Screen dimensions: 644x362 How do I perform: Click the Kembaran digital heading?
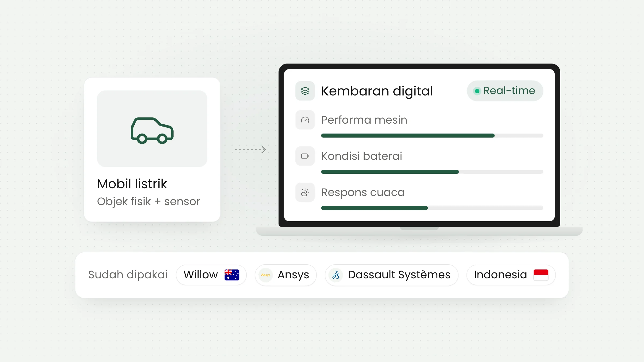377,91
